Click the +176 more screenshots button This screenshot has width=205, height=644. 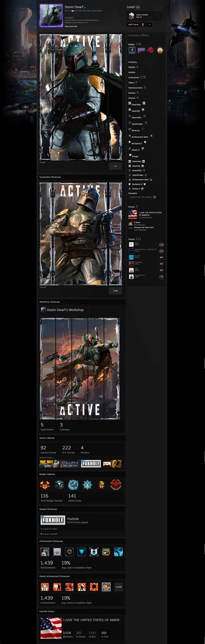(115, 291)
